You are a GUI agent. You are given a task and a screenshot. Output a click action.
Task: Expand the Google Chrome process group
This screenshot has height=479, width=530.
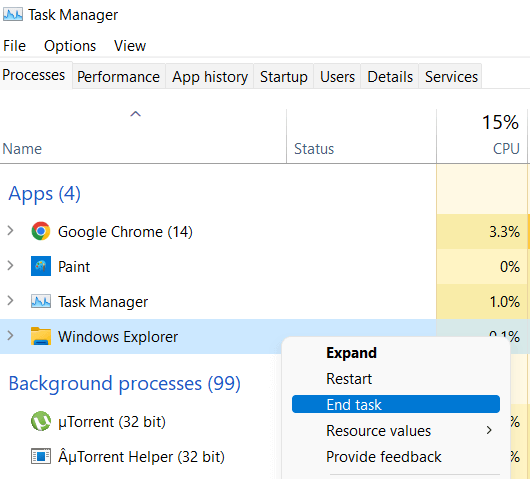click(10, 231)
